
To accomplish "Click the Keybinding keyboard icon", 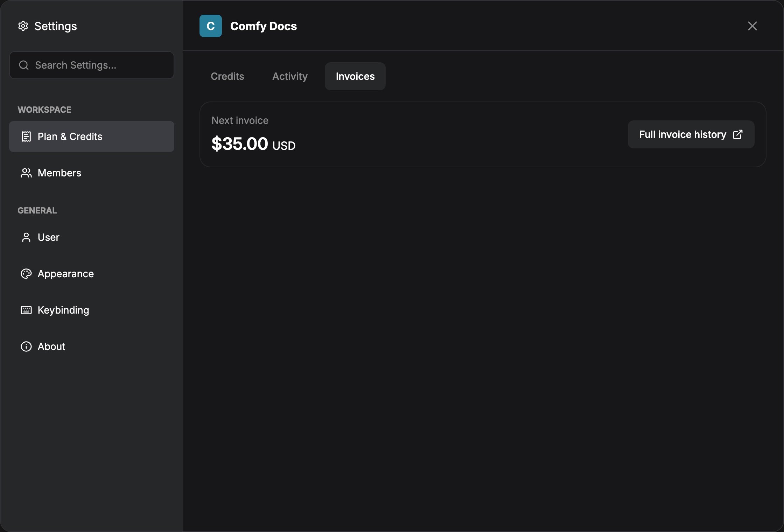I will [26, 310].
